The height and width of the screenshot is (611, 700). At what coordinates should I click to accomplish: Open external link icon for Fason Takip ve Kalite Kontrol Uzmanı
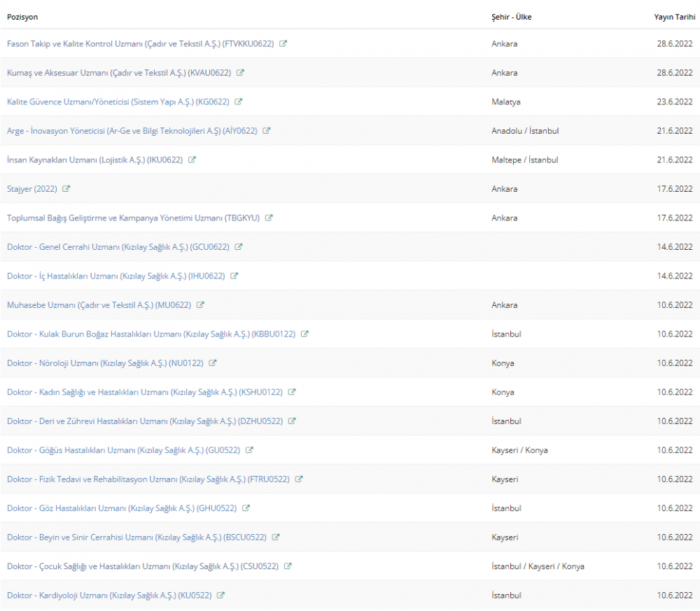click(x=283, y=43)
